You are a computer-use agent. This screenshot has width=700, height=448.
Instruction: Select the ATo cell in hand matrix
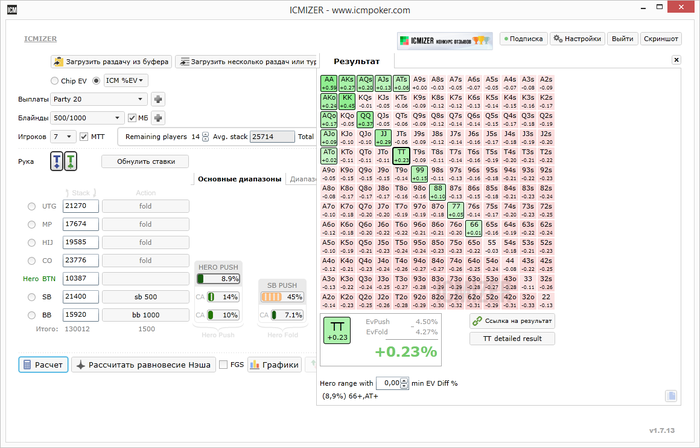pos(329,156)
